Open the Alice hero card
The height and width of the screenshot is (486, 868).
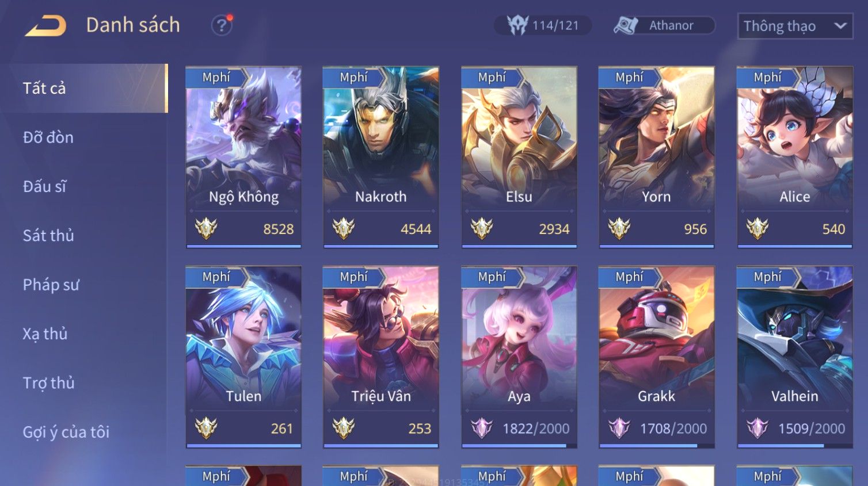click(795, 157)
